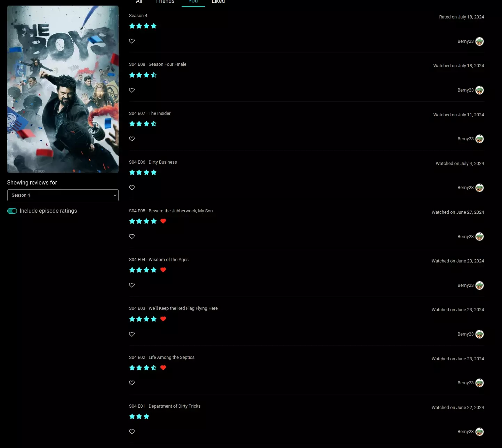The height and width of the screenshot is (448, 502).
Task: Click red heart beside S04 E05 star rating
Action: [163, 221]
